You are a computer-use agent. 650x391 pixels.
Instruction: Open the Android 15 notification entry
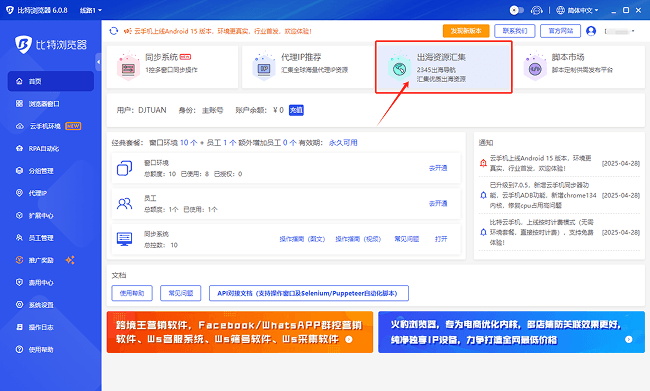(x=559, y=163)
